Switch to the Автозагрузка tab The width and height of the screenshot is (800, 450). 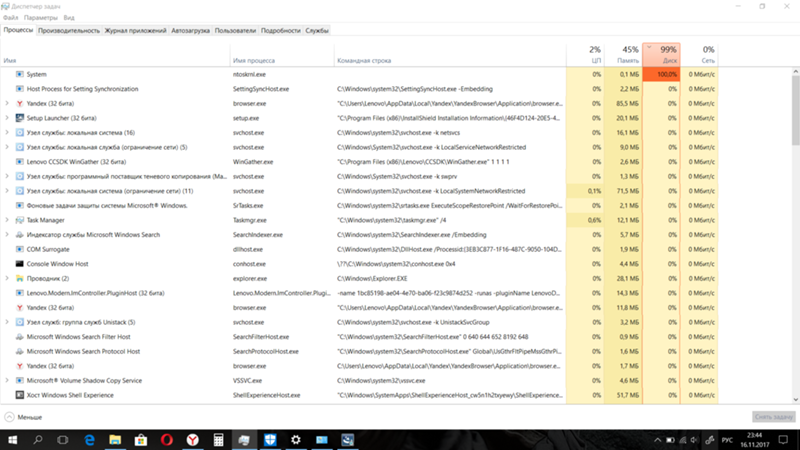(190, 31)
